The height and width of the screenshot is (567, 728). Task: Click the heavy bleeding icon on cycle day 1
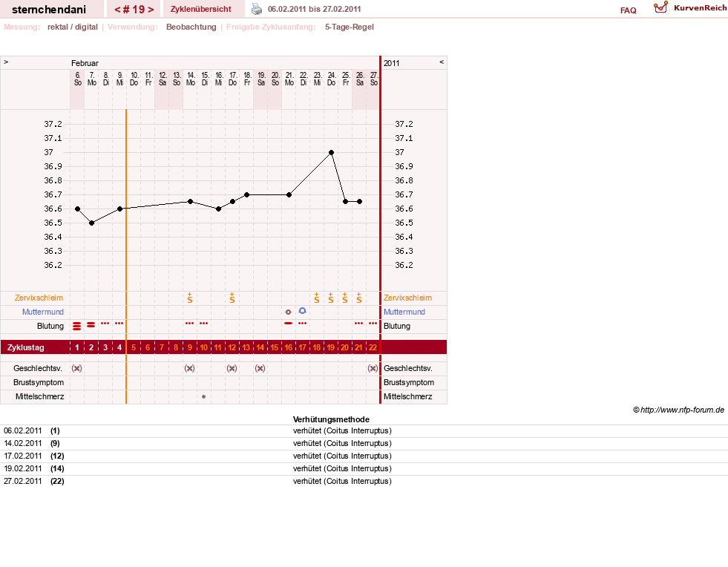coord(76,326)
